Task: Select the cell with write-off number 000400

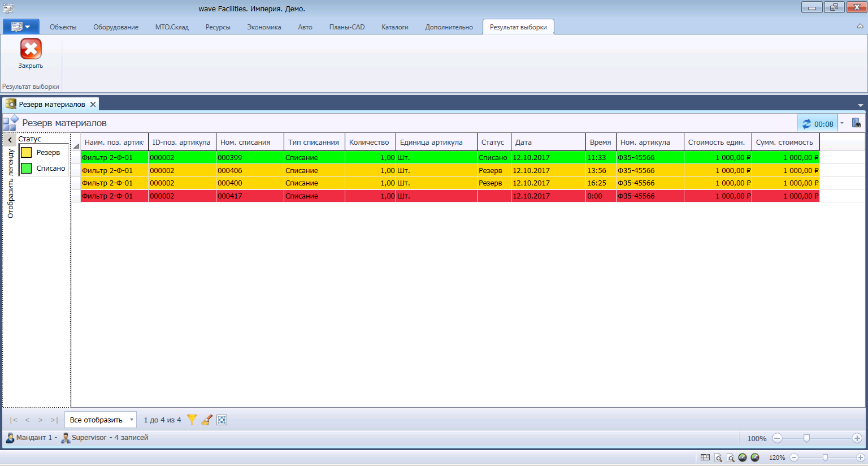Action: (x=250, y=183)
